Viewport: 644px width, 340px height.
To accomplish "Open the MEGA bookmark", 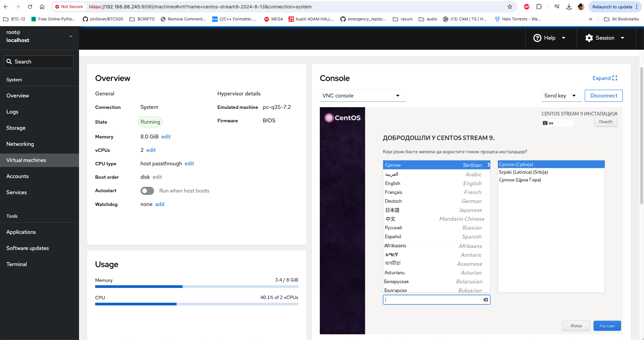I will [x=273, y=19].
